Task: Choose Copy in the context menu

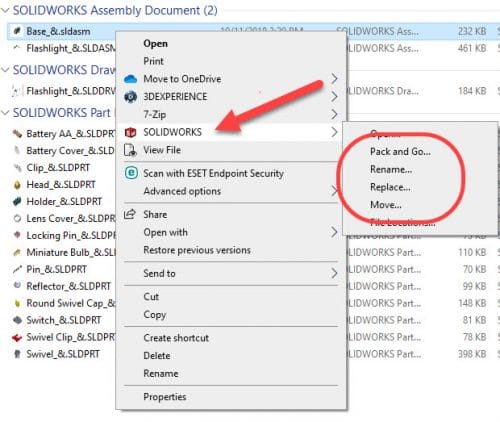Action: click(x=154, y=315)
